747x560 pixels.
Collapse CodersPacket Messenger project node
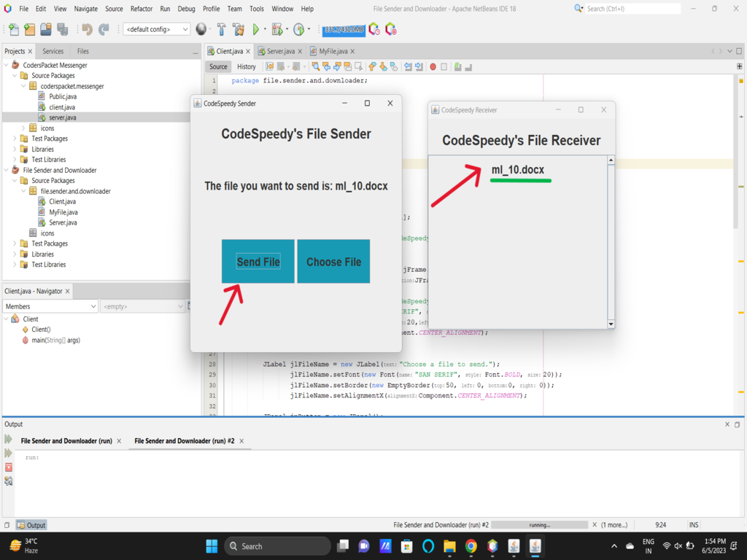click(x=6, y=65)
